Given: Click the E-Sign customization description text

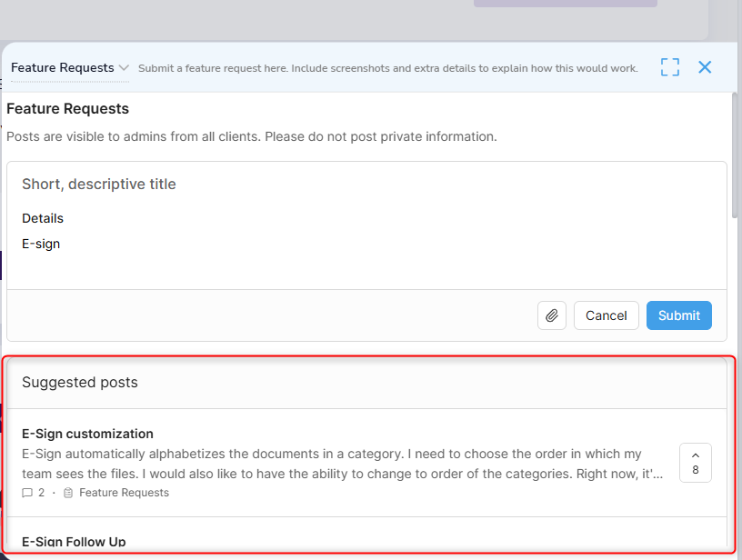Looking at the screenshot, I should click(344, 464).
